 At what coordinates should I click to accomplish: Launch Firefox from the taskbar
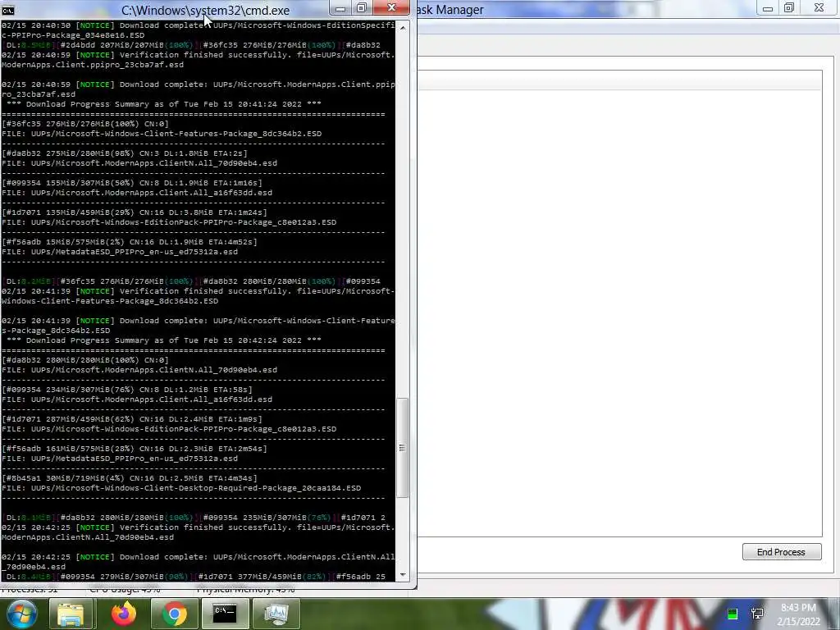pyautogui.click(x=124, y=614)
